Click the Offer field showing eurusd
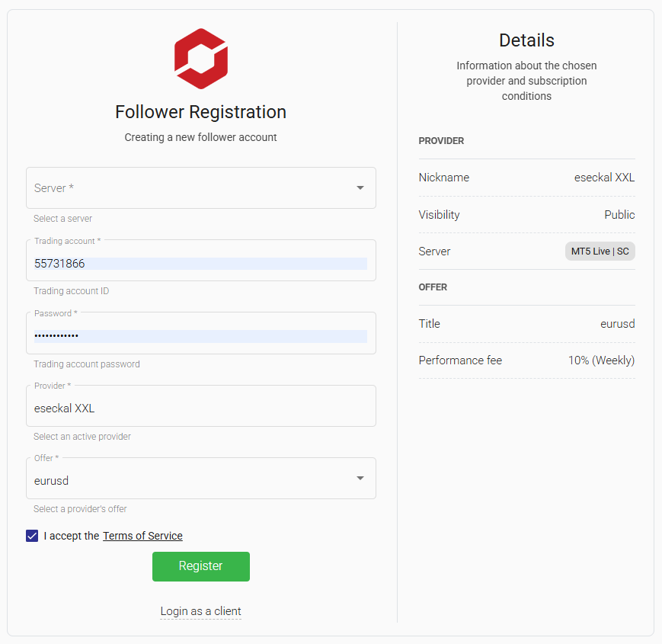The width and height of the screenshot is (662, 644). point(201,479)
